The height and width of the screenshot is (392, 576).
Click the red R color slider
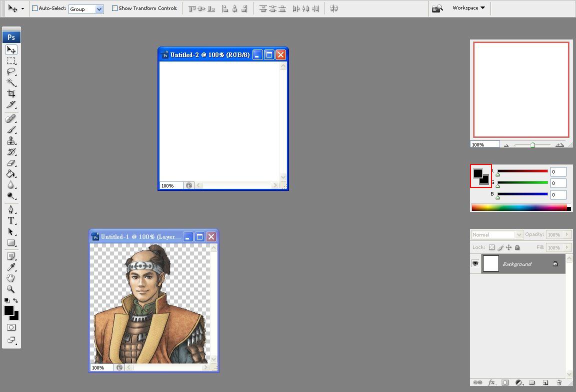click(x=522, y=171)
